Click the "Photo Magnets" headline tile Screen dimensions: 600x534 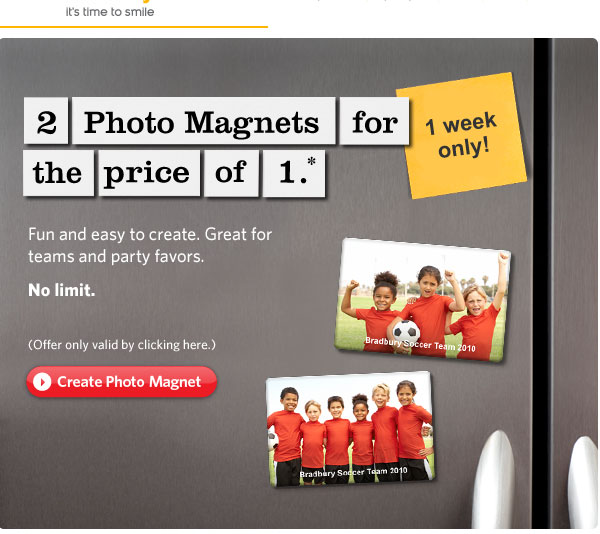coord(204,121)
